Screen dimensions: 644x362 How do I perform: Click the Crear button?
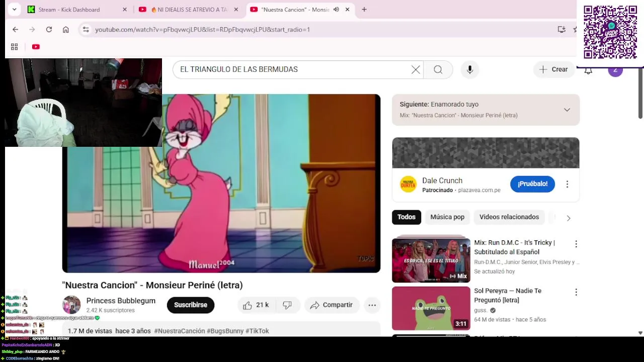pyautogui.click(x=554, y=69)
